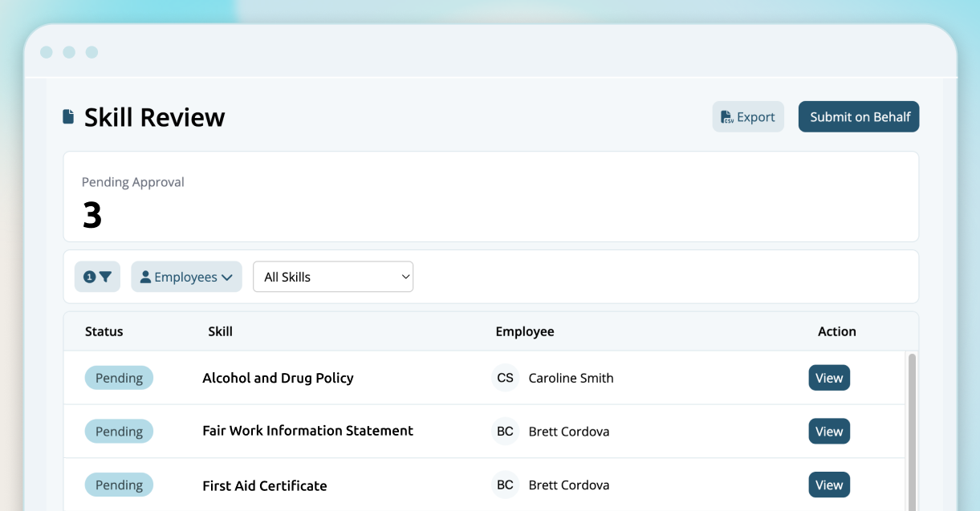Click the document icon beside Skill Review
This screenshot has width=980, height=511.
68,117
